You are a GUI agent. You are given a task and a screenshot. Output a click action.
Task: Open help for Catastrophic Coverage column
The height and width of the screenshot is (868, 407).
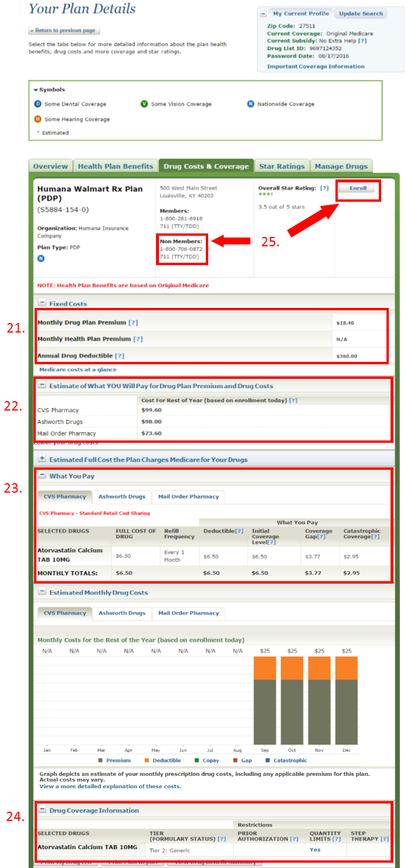pos(375,537)
